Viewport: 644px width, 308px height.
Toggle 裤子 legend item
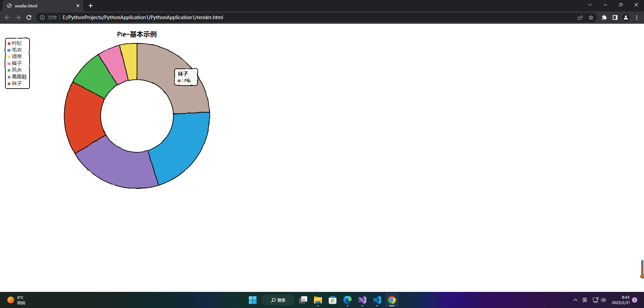(15, 63)
